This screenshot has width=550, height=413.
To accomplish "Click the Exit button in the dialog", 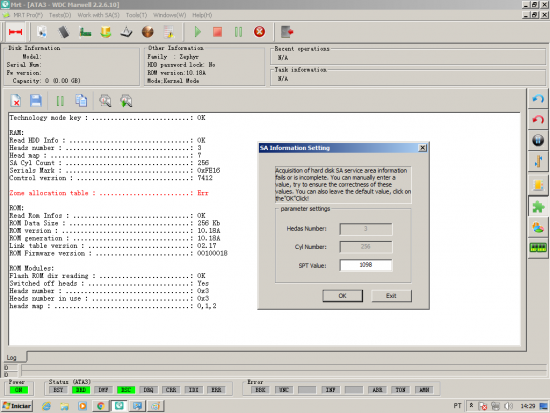I will pyautogui.click(x=391, y=296).
